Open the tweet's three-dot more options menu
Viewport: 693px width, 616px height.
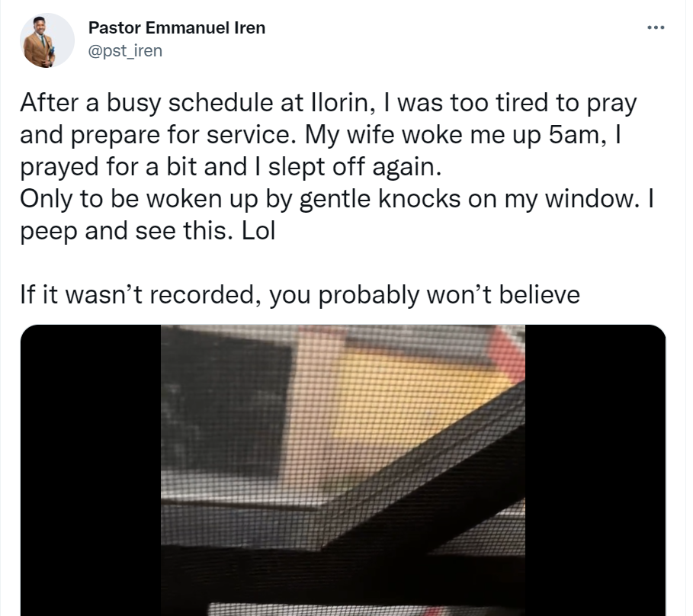pyautogui.click(x=655, y=28)
